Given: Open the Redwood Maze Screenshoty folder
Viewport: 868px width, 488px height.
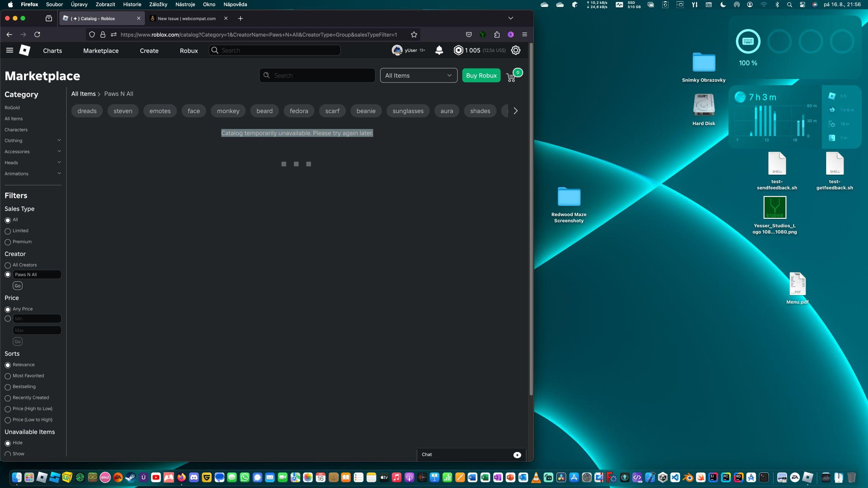Looking at the screenshot, I should tap(569, 196).
